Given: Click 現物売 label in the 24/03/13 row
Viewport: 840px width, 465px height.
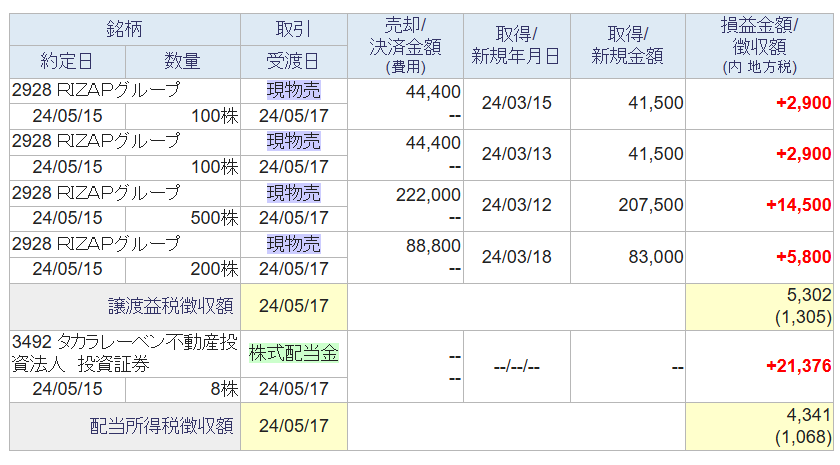Looking at the screenshot, I should 294,141.
